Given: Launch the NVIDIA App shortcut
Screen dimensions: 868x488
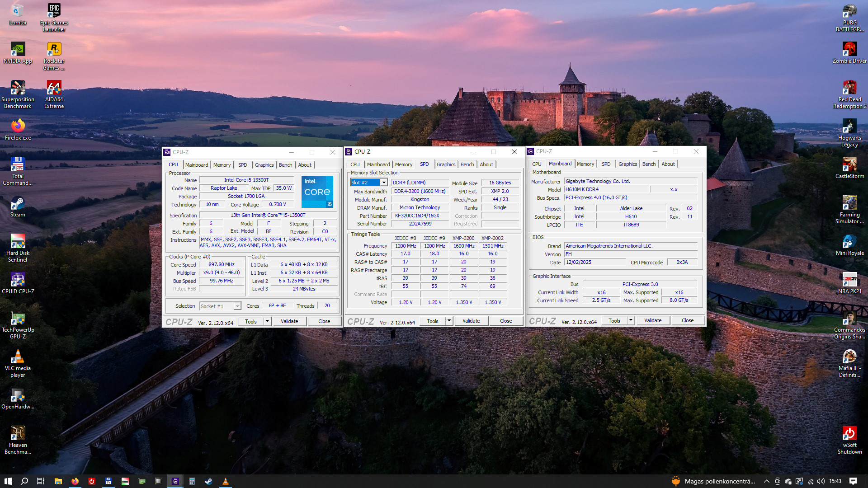Looking at the screenshot, I should [x=18, y=49].
